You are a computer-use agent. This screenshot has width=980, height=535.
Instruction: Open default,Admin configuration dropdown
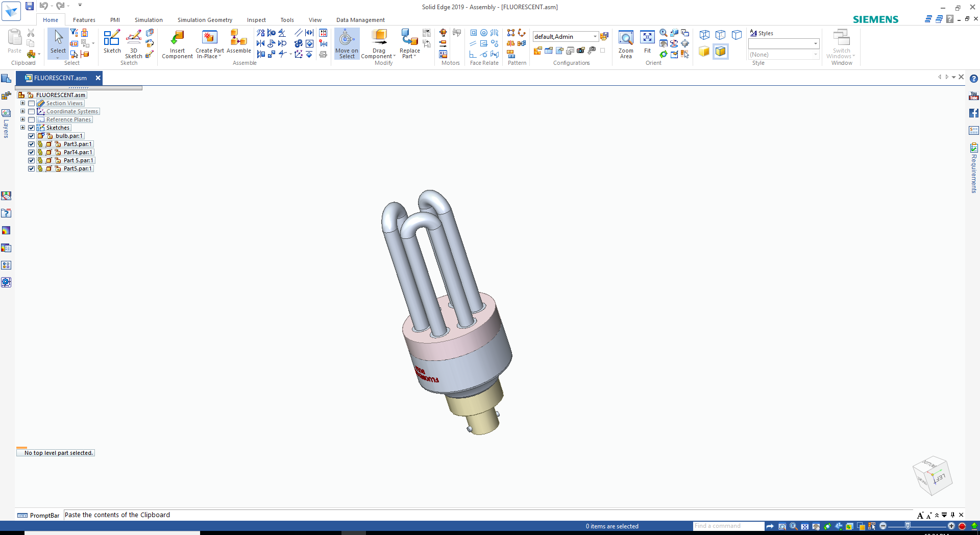tap(595, 37)
